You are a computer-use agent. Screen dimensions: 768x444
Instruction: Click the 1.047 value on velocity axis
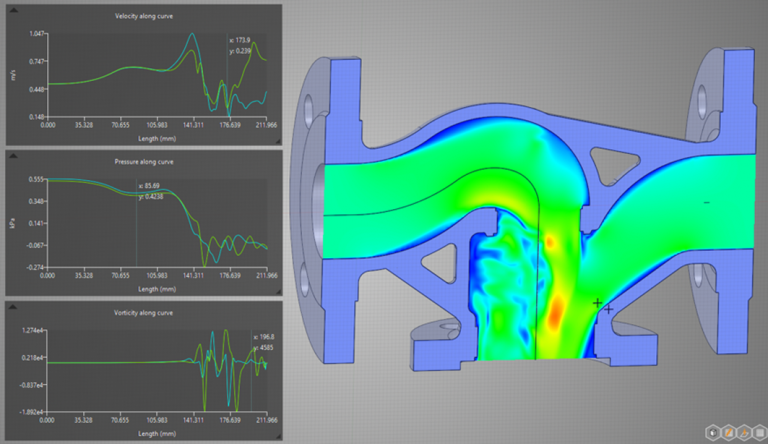37,33
